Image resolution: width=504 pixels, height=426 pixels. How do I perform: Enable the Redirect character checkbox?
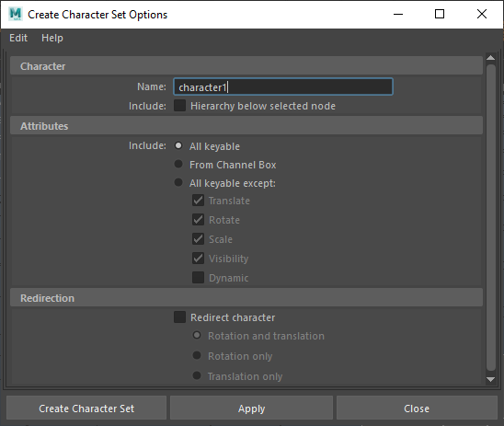[x=179, y=317]
